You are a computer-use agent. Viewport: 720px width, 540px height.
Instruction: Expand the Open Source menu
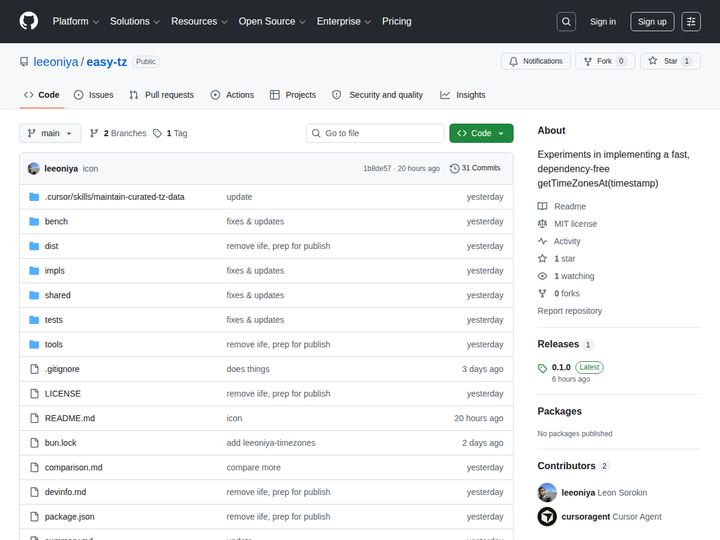(272, 22)
